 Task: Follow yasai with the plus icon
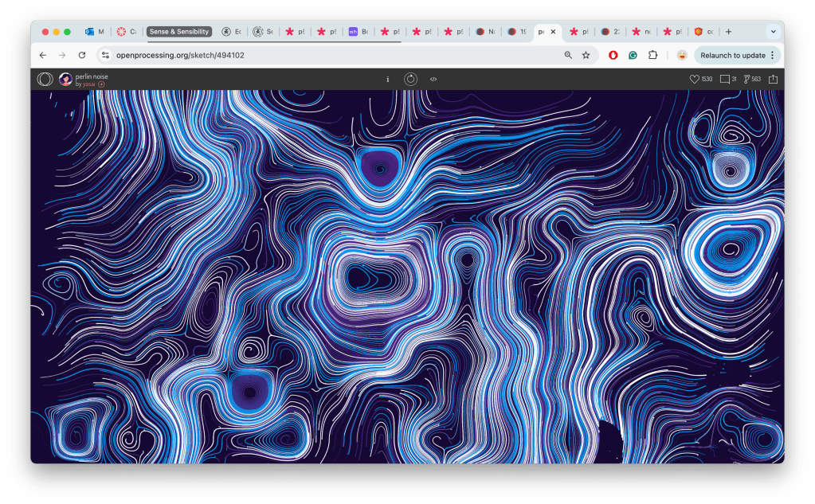click(101, 84)
